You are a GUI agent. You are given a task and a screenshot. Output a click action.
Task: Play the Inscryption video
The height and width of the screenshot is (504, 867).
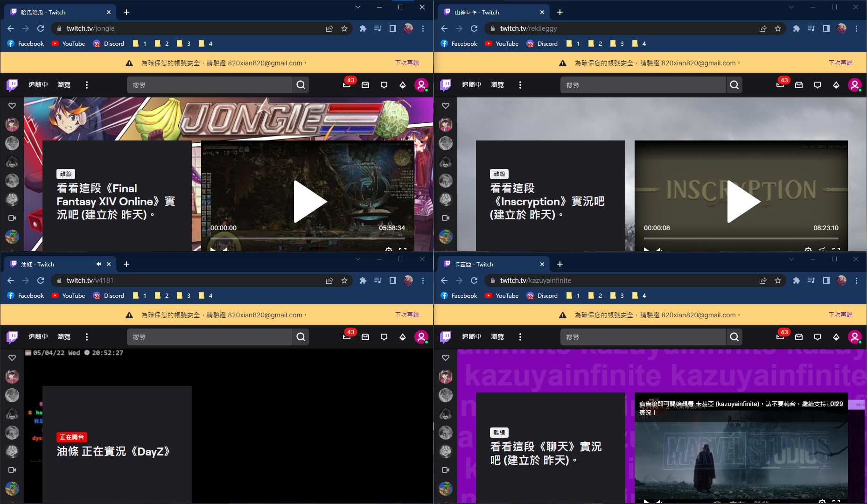[743, 202]
